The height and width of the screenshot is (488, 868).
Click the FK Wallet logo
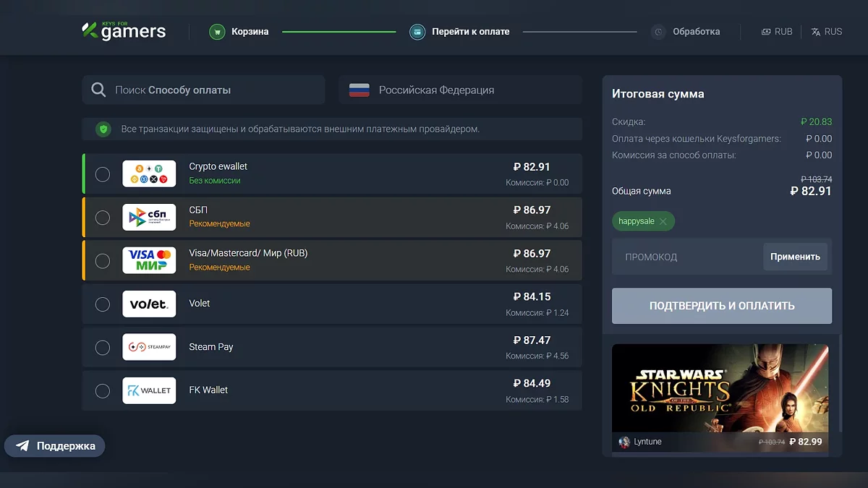[149, 390]
